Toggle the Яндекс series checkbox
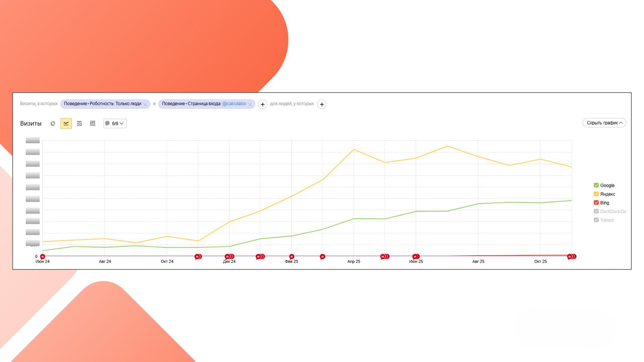Screen dimensions: 644x362 596,194
